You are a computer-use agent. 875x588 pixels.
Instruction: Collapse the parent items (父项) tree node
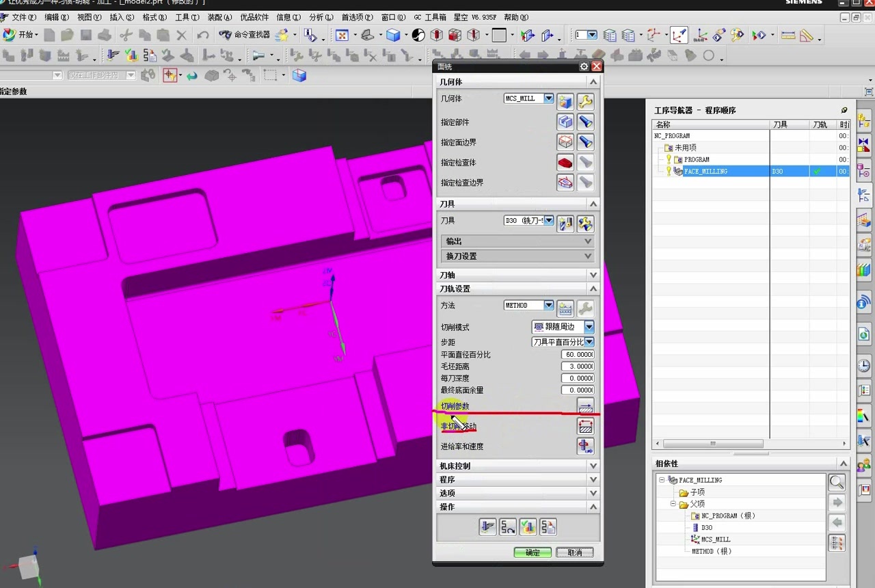(673, 504)
